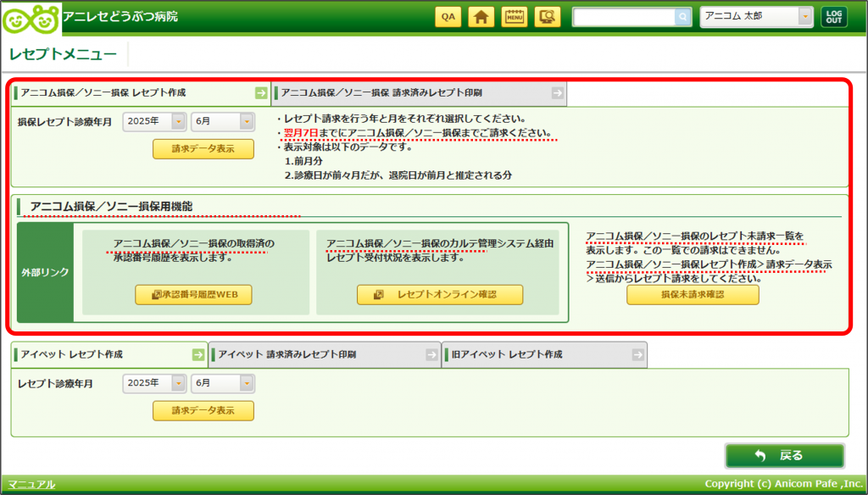Click 損保未請求確認 button
This screenshot has width=868, height=495.
coord(693,295)
